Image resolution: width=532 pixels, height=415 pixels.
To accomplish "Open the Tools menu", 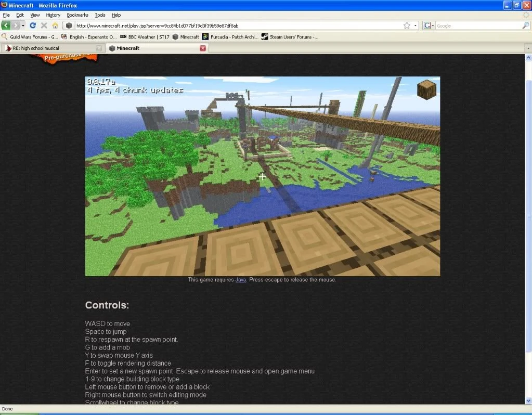I will pyautogui.click(x=100, y=15).
